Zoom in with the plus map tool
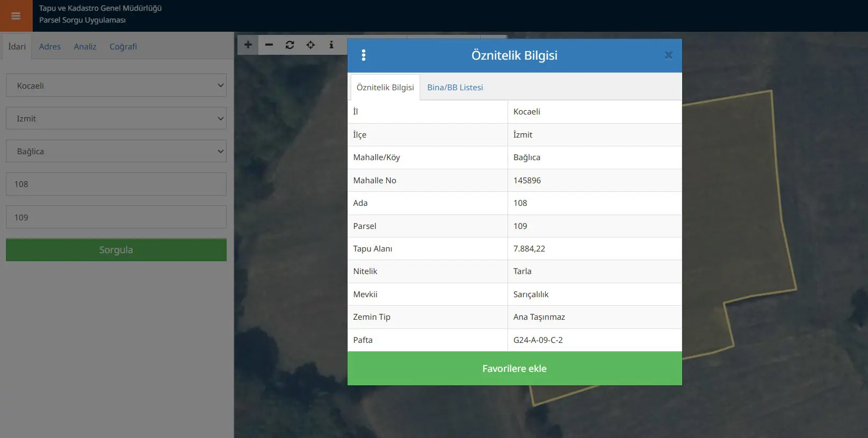Image resolution: width=868 pixels, height=438 pixels. point(248,45)
